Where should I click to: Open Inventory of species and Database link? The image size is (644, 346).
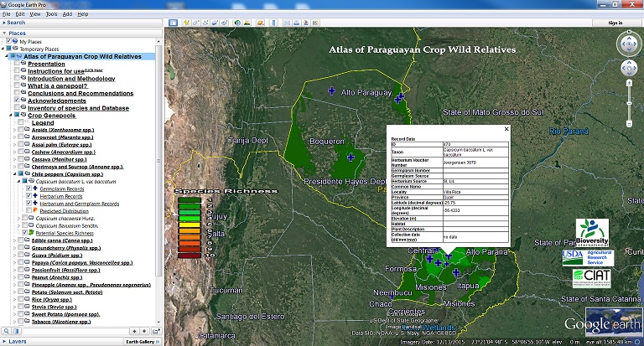79,108
